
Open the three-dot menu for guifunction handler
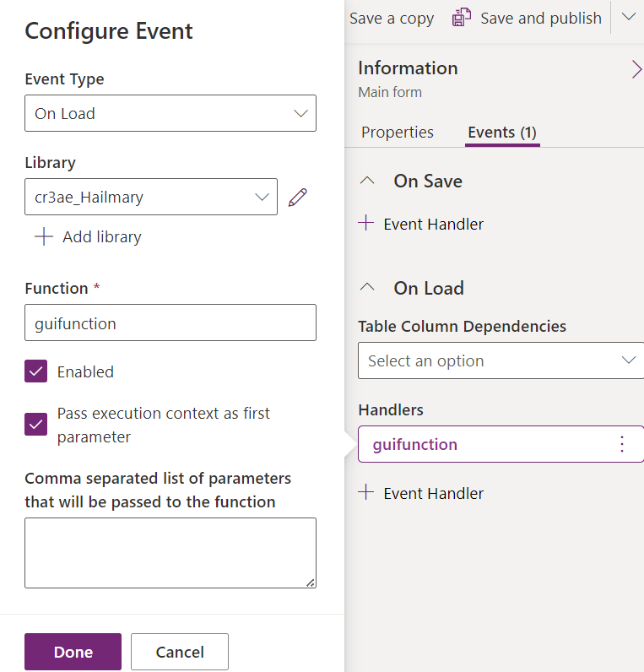622,444
